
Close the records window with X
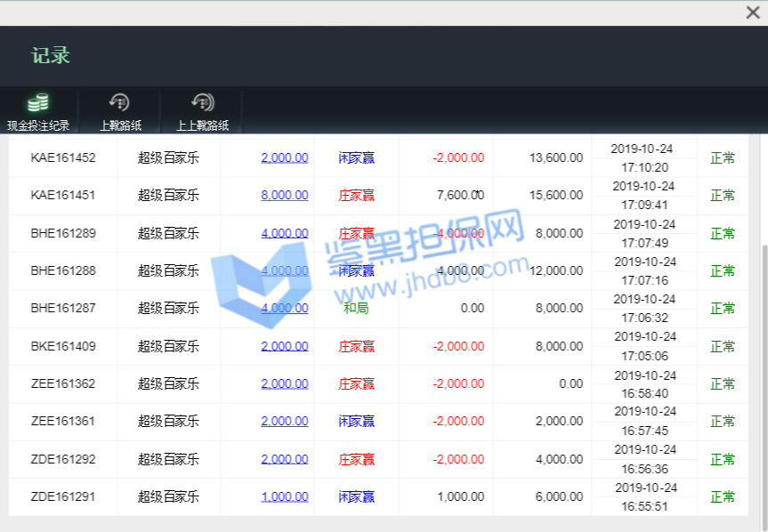(x=752, y=12)
